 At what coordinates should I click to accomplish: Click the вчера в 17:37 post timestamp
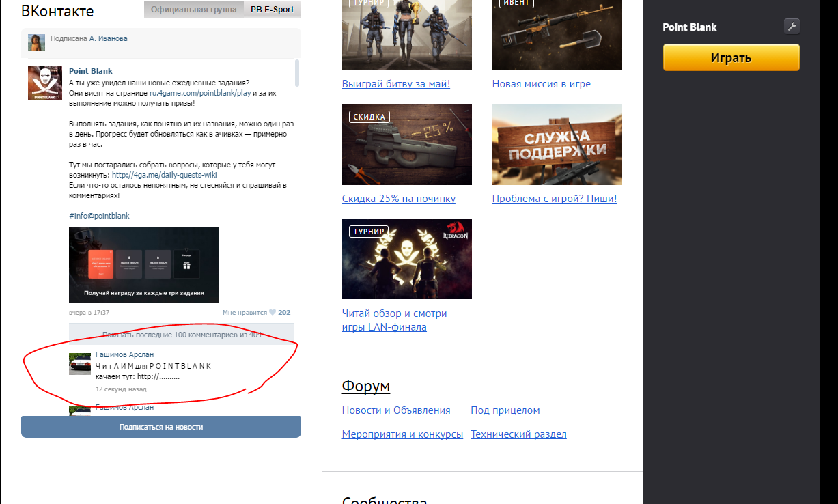coord(89,313)
